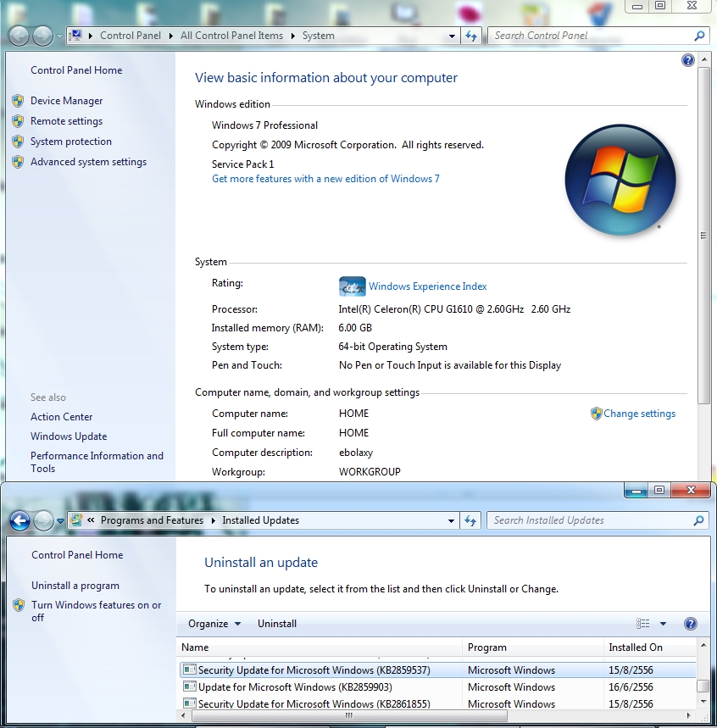Click shield icon beside Advanced system settings
Viewport: 717px width, 728px height.
pos(18,162)
